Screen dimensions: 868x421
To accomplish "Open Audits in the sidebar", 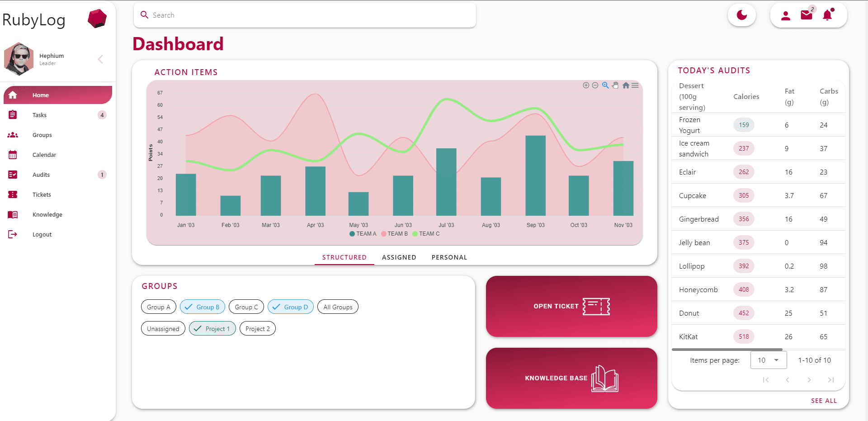I will pyautogui.click(x=58, y=175).
